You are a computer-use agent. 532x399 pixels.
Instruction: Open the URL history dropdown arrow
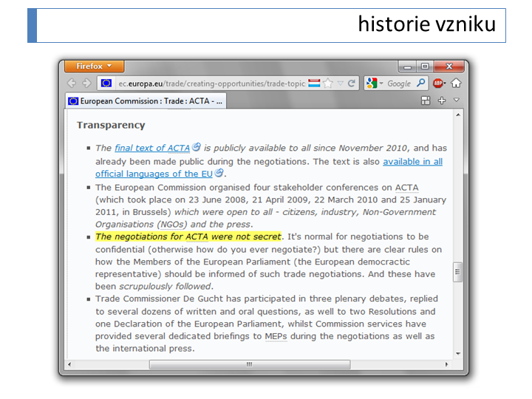tap(341, 83)
